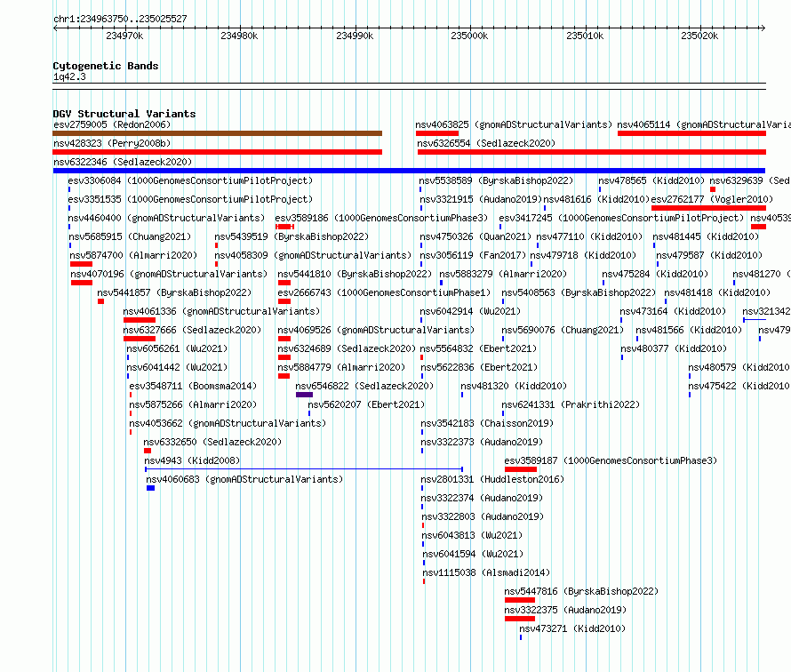
Task: Open nsv4063825 (gnomADStructuralVariants) variant
Action: tap(514, 124)
